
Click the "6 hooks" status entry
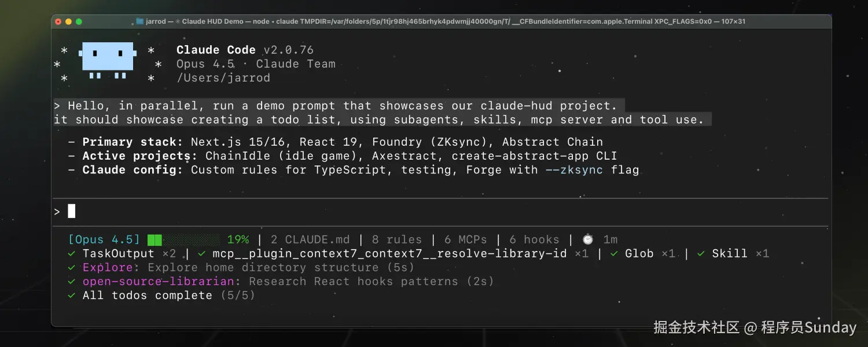(535, 239)
